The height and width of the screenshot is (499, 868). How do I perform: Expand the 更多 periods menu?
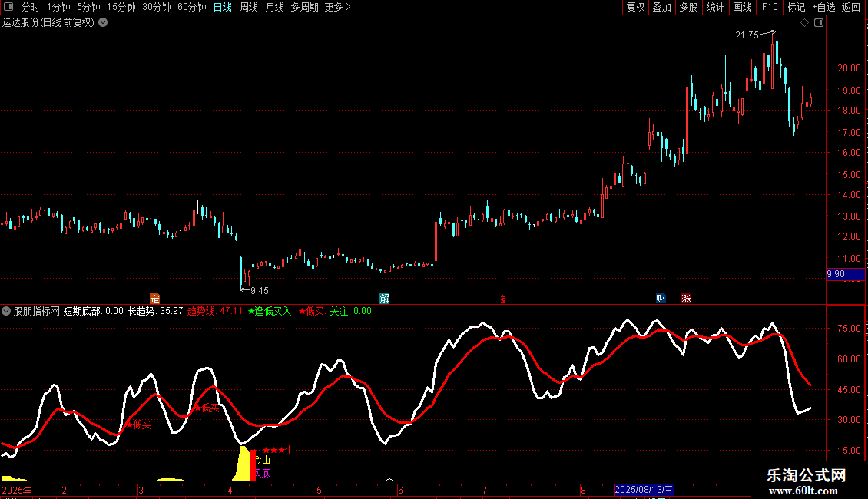pos(338,7)
